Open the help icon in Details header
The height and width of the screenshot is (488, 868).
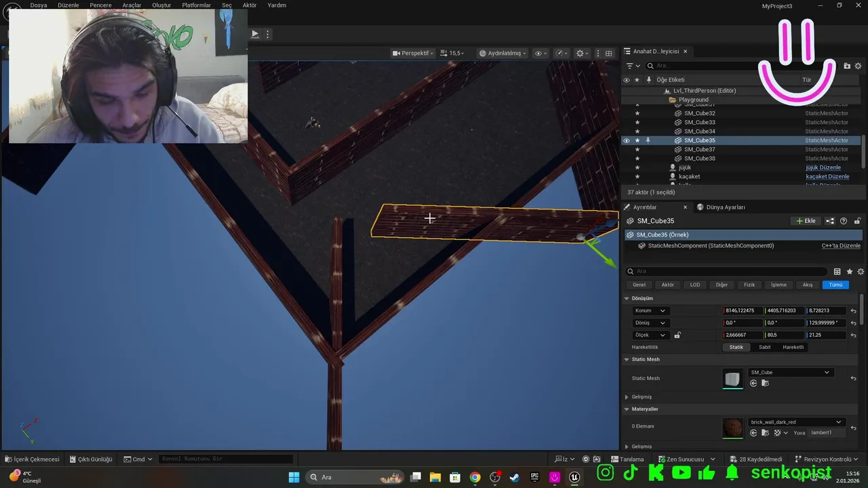844,221
